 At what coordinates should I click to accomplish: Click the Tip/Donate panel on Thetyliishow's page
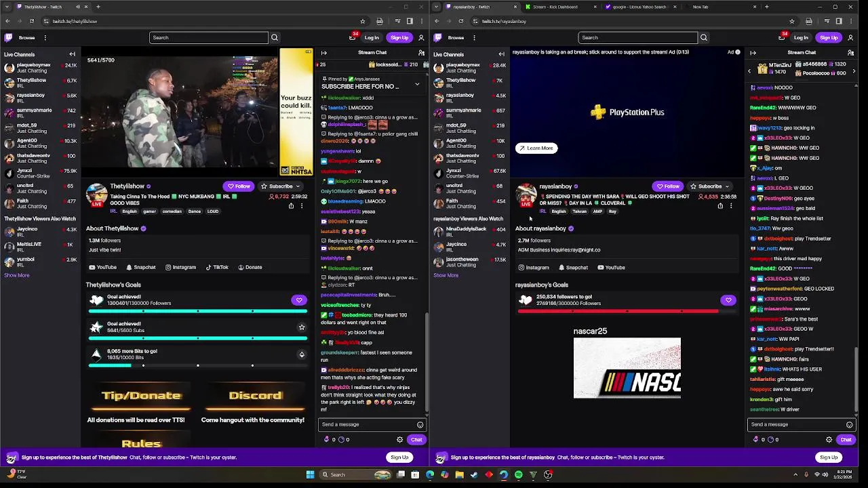click(x=141, y=396)
